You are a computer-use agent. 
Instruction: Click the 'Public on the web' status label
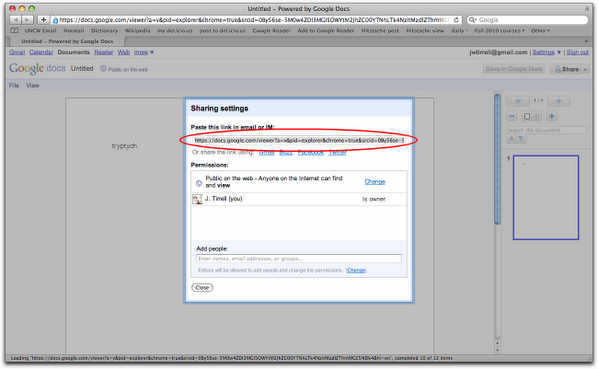(124, 69)
